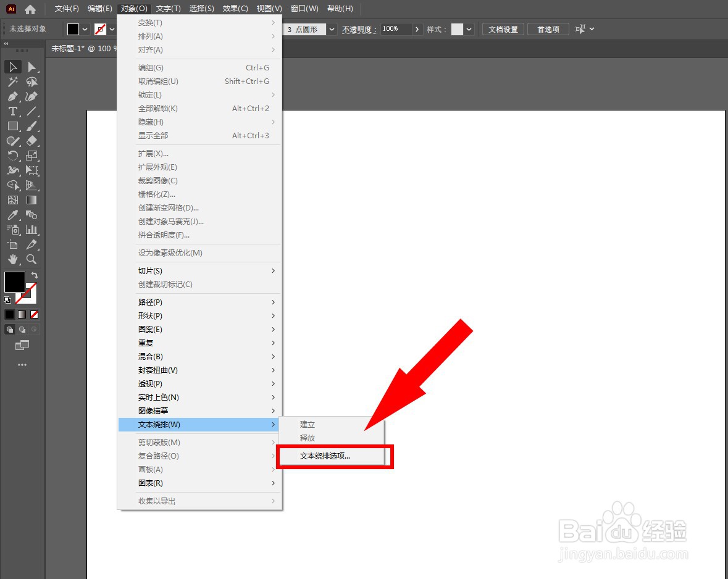
Task: Open the Edit Toolbar three-dots button
Action: 22,365
